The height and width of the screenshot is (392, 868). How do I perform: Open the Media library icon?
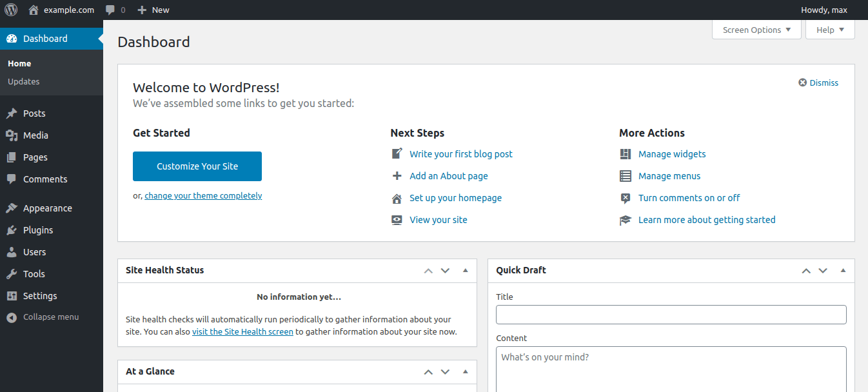[x=12, y=135]
